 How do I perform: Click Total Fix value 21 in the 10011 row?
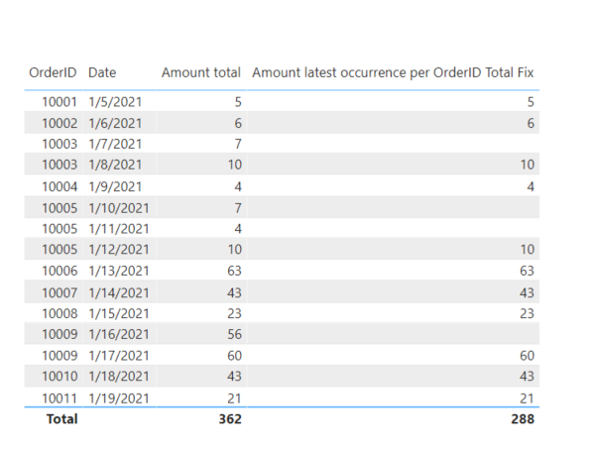point(527,398)
